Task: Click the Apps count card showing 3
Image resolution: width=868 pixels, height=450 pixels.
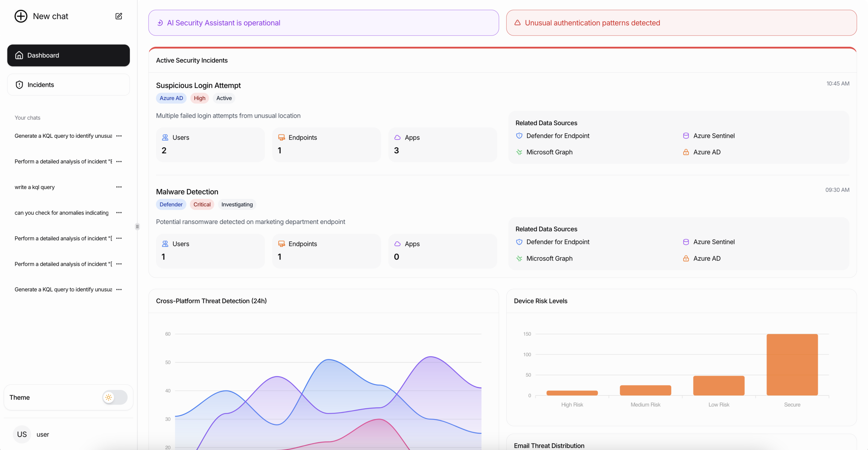Action: click(x=442, y=144)
